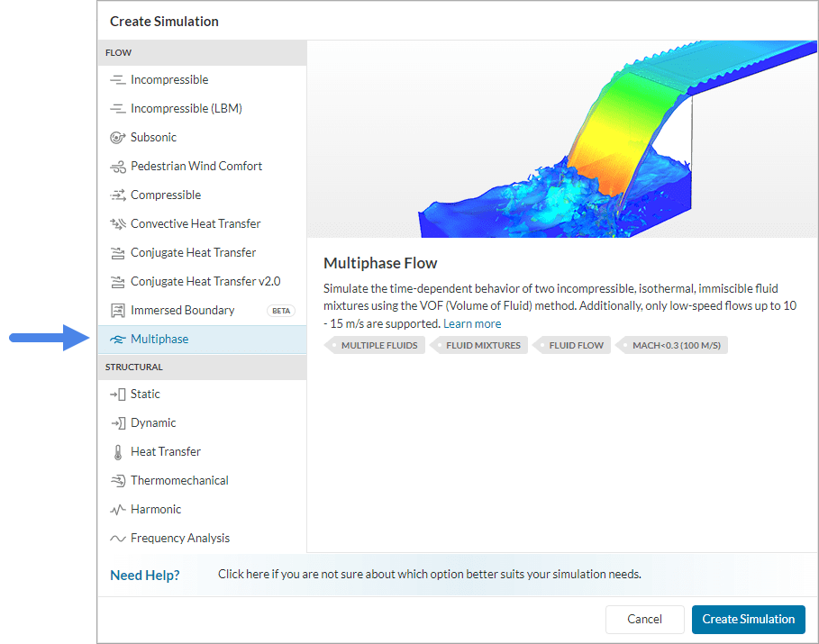The image size is (819, 644).
Task: Click the Pedestrian Wind Comfort icon
Action: coord(117,167)
